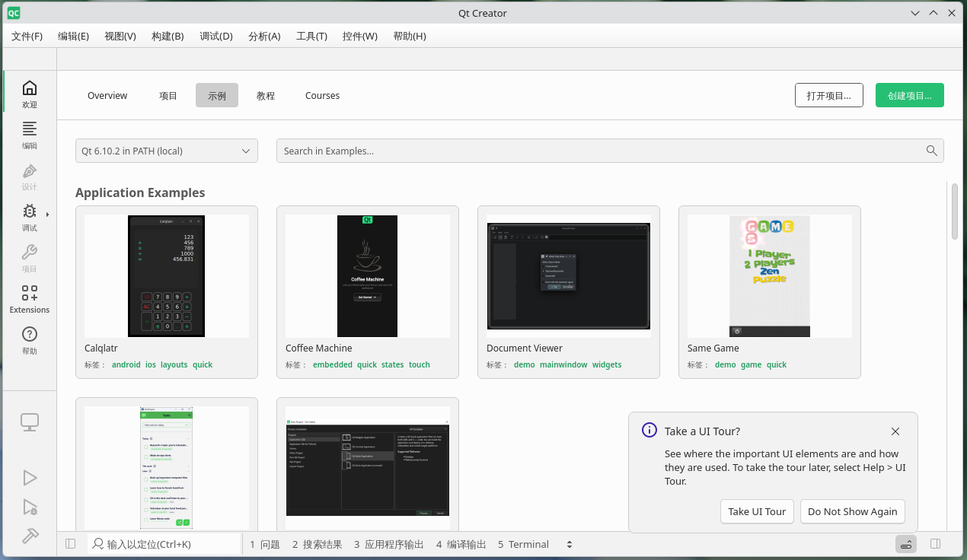Open the 4 编译输出 pane
This screenshot has height=560, width=967.
click(461, 544)
